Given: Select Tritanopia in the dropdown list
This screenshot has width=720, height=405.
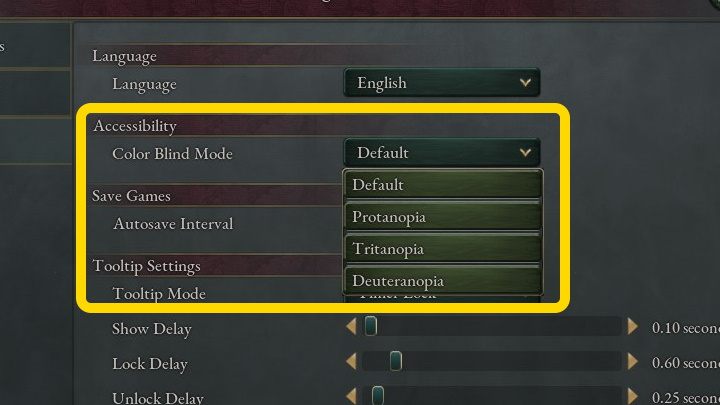Looking at the screenshot, I should pos(443,249).
